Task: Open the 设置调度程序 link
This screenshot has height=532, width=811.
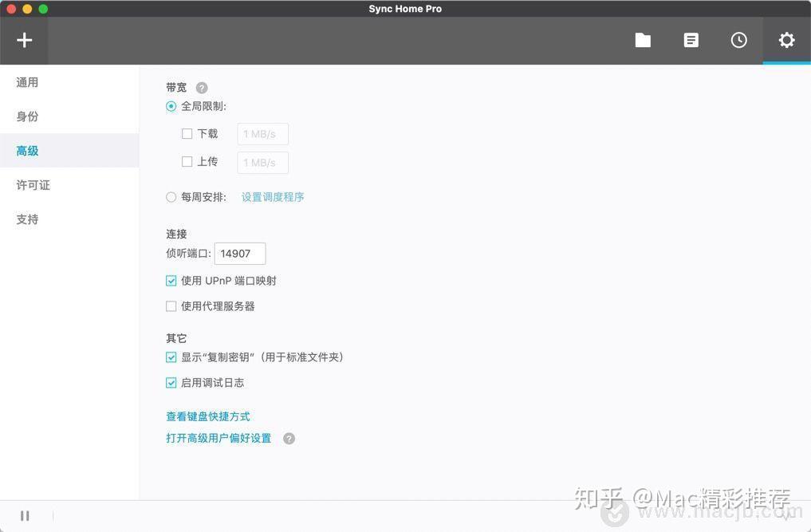Action: (x=273, y=197)
